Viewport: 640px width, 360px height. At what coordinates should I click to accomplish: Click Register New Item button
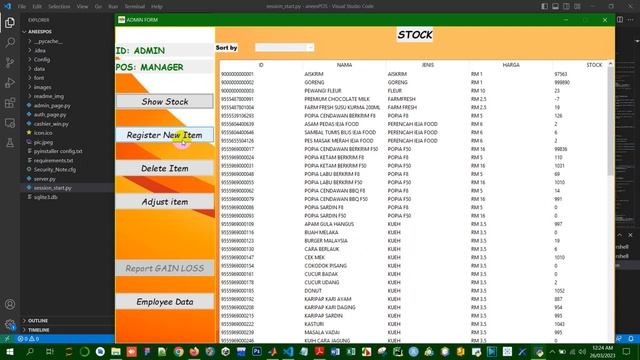(164, 135)
